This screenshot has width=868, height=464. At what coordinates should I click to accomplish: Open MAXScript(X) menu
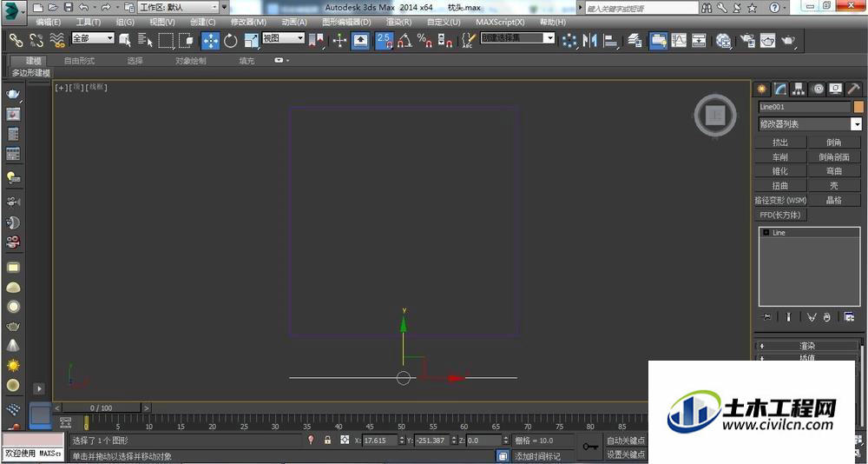[500, 23]
